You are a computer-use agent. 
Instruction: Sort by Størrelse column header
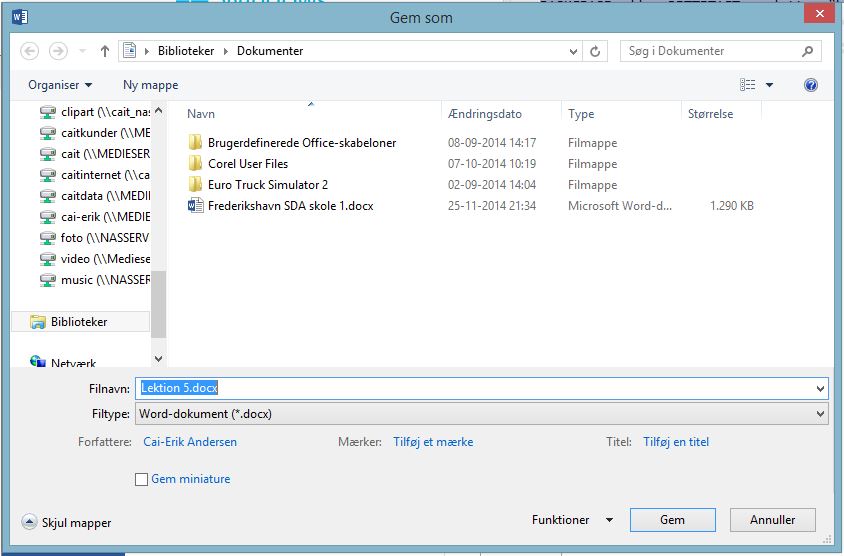tap(710, 114)
